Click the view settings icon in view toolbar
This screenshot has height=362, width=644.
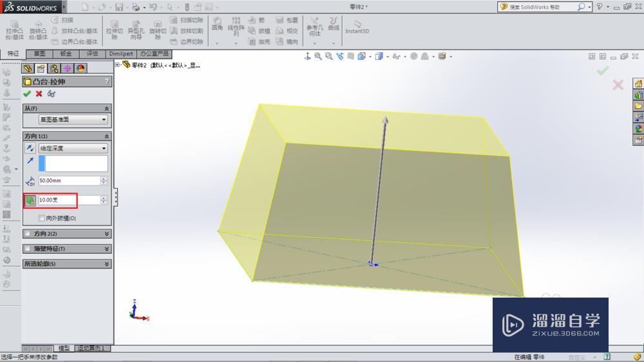[x=442, y=56]
